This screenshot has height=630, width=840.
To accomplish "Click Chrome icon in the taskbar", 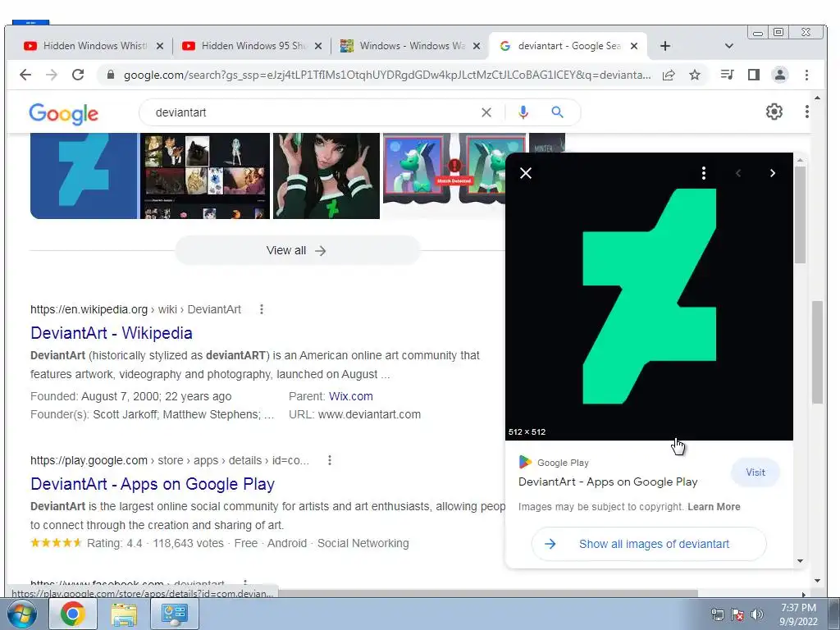I will tap(72, 614).
